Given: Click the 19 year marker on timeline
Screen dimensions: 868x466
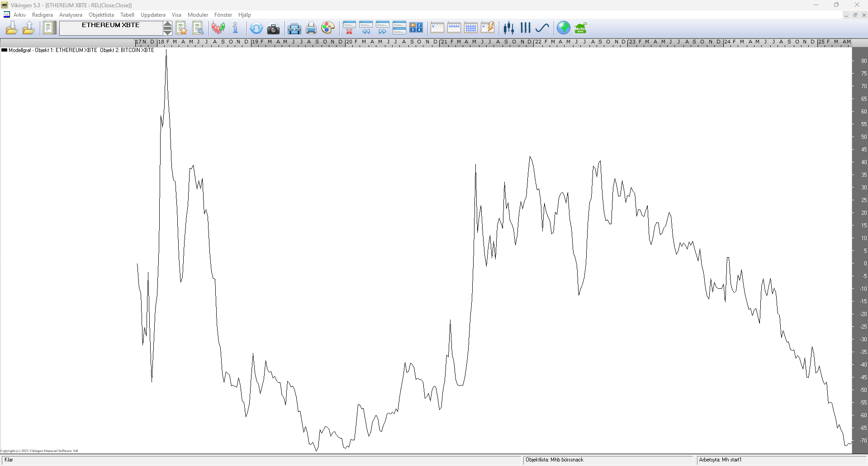Looking at the screenshot, I should [x=255, y=42].
